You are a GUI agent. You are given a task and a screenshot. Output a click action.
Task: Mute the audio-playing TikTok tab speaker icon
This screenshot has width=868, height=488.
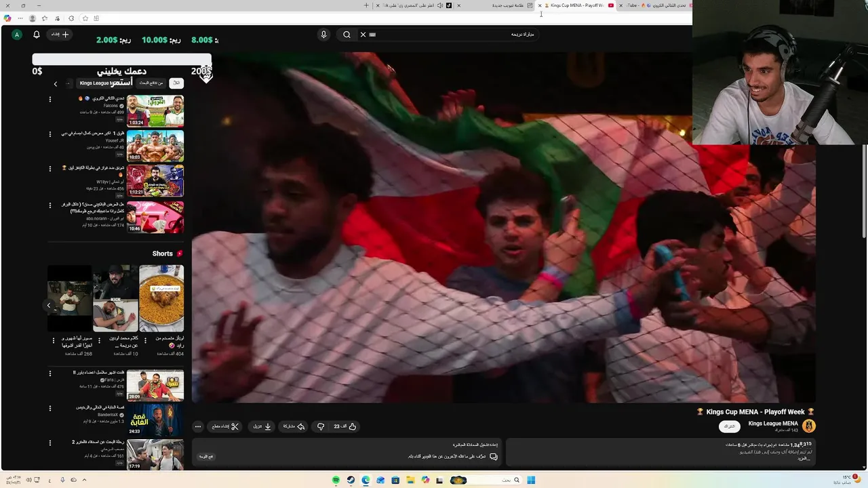point(439,5)
